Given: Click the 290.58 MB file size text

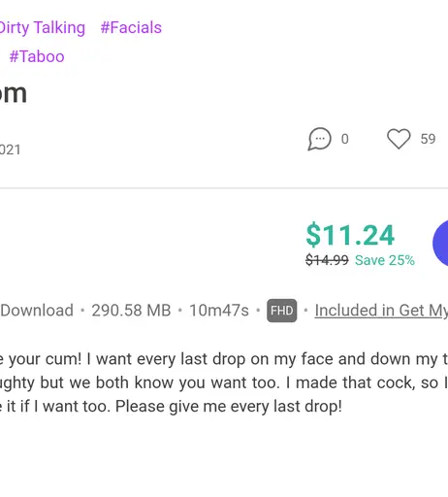Looking at the screenshot, I should tap(131, 311).
